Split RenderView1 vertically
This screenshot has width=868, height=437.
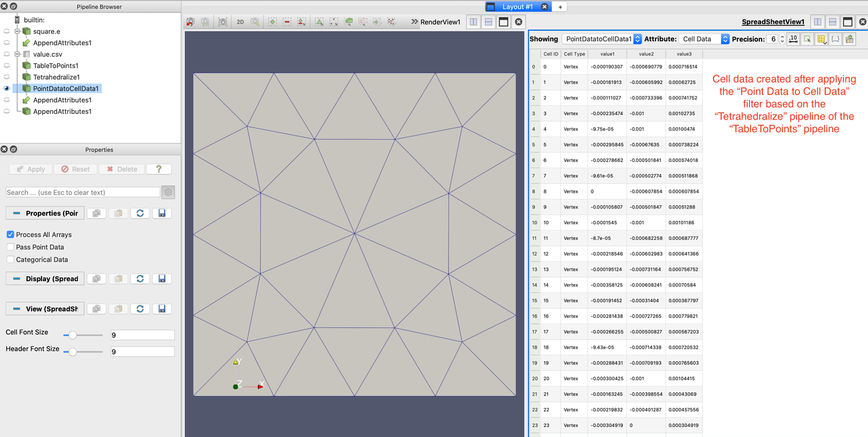(489, 22)
